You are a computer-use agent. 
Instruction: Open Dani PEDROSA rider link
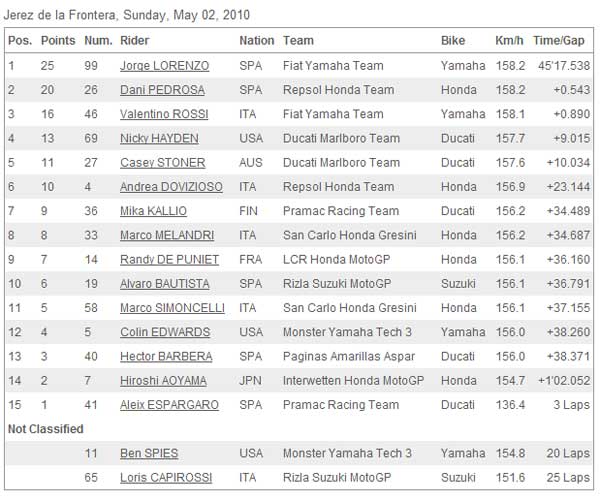pyautogui.click(x=162, y=90)
